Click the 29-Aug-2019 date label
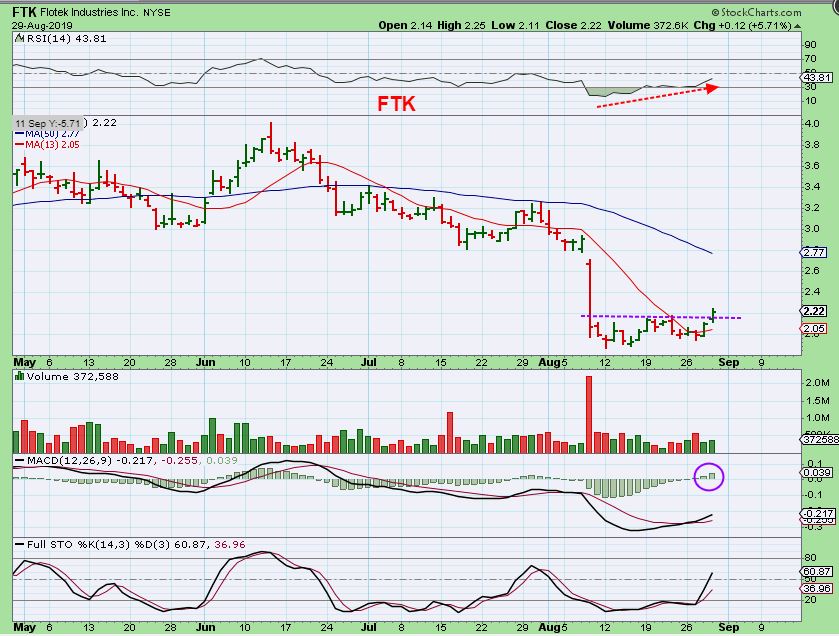Image resolution: width=839 pixels, height=636 pixels. click(42, 25)
